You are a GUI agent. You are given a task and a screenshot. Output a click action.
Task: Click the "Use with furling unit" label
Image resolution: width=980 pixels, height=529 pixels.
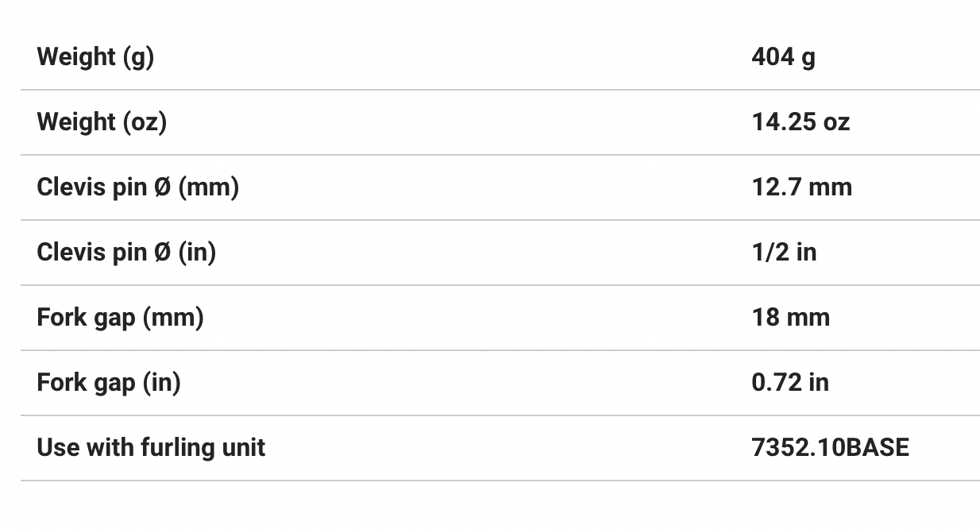click(151, 448)
